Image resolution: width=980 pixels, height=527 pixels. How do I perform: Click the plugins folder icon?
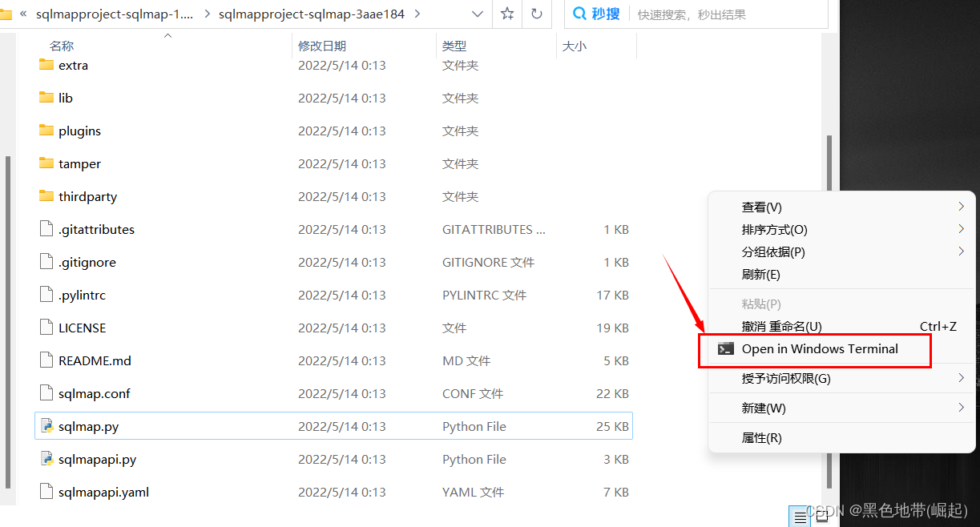(x=46, y=131)
